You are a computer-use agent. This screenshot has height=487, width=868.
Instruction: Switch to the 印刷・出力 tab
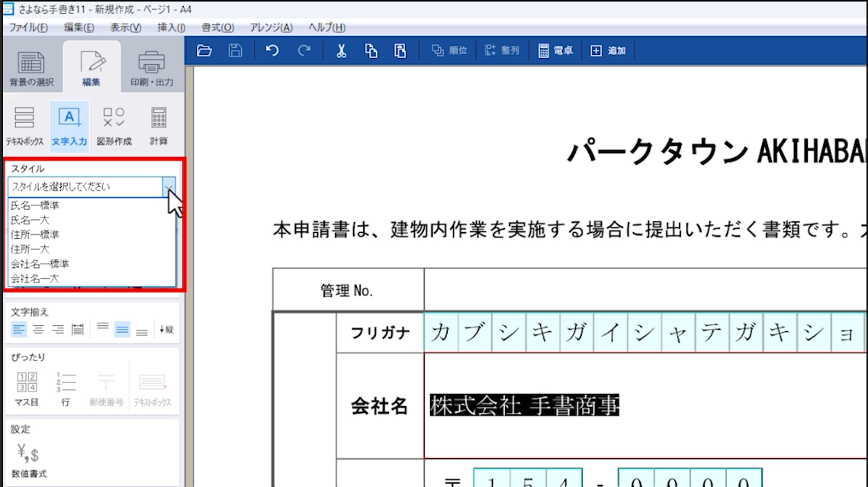[151, 69]
